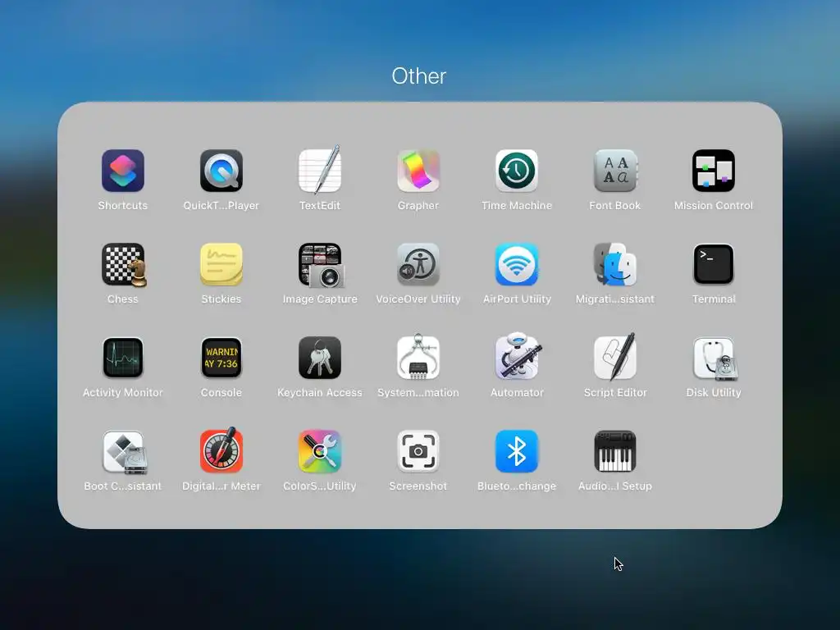Open VoiceOver Utility icon

coord(418,265)
